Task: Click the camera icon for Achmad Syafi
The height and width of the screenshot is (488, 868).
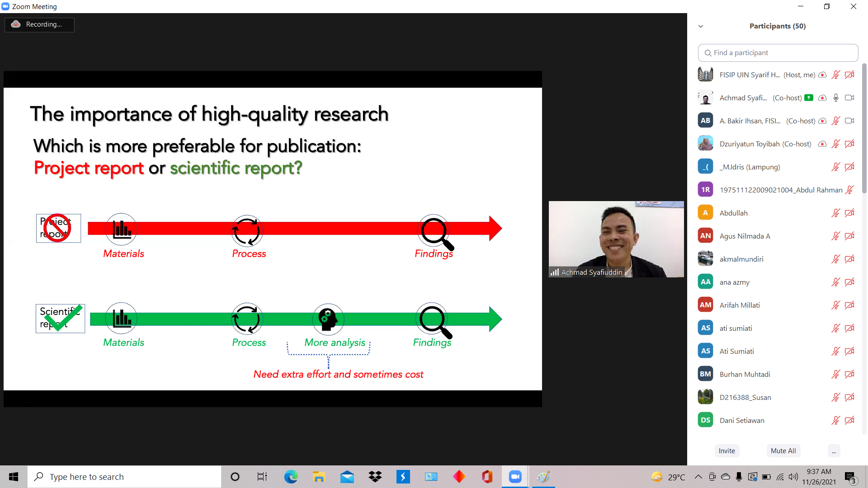Action: click(849, 98)
